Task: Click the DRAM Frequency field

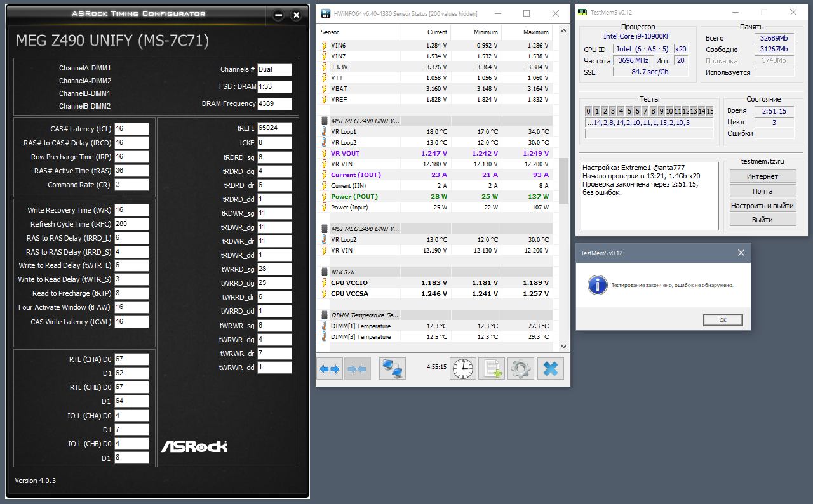Action: (274, 104)
